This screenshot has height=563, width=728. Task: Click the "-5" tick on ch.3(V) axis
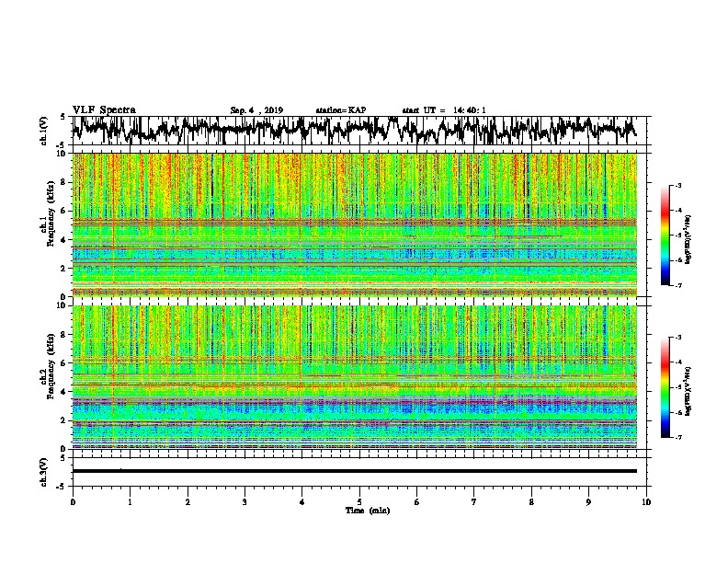click(62, 487)
